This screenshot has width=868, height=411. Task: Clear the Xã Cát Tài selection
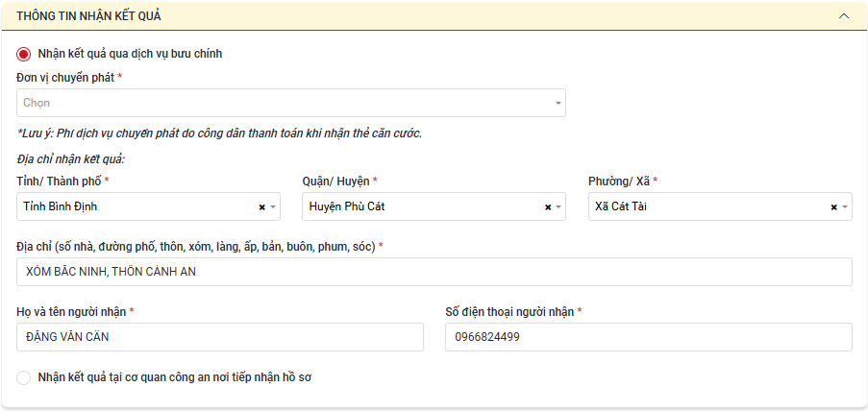[833, 206]
